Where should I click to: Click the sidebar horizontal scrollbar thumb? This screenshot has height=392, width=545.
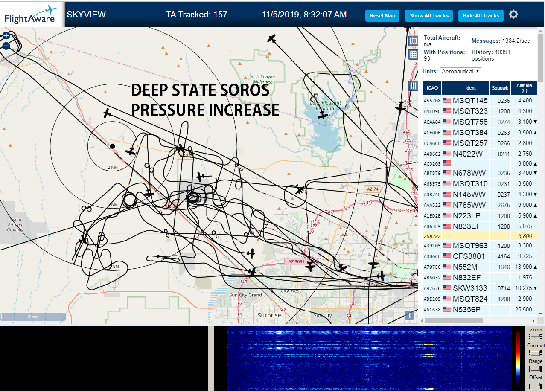(x=454, y=321)
